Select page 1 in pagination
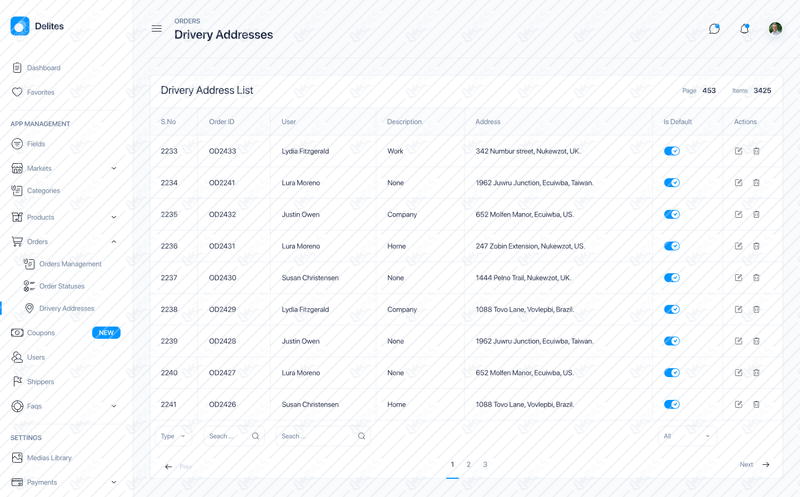Screen dimensions: 800x497 (452, 464)
